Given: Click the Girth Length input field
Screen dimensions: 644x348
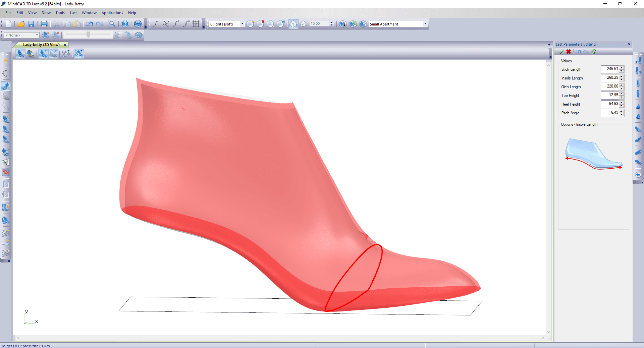Looking at the screenshot, I should tap(610, 86).
